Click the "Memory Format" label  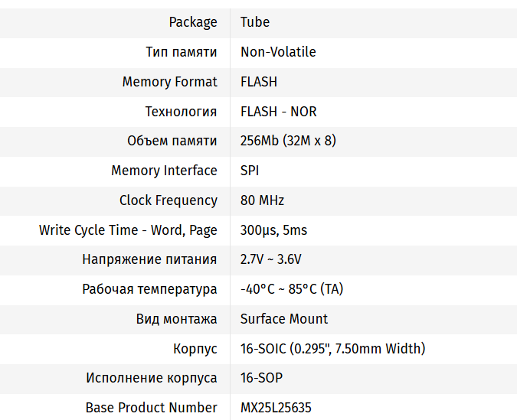pos(169,82)
